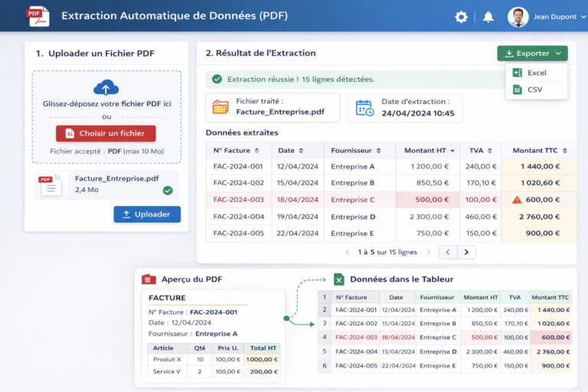Viewport: 588px width, 392px height.
Task: Click the warning triangle on FAC-2024-003
Action: (517, 200)
